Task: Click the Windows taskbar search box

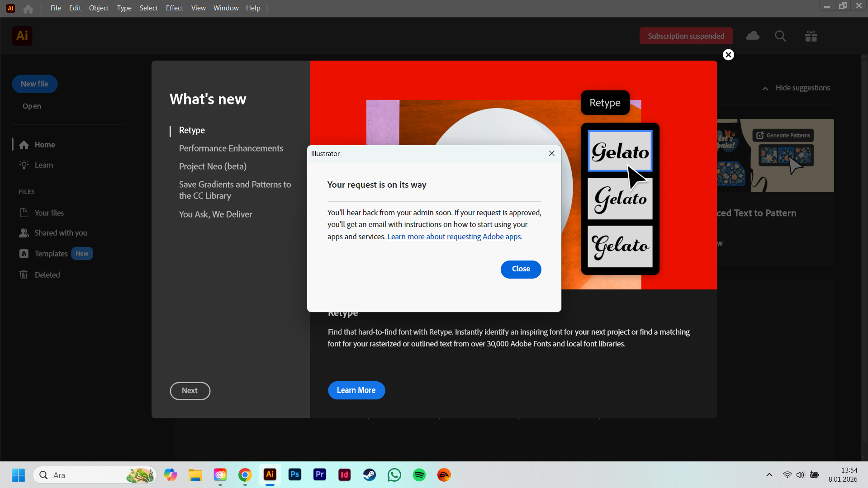Action: 95,475
